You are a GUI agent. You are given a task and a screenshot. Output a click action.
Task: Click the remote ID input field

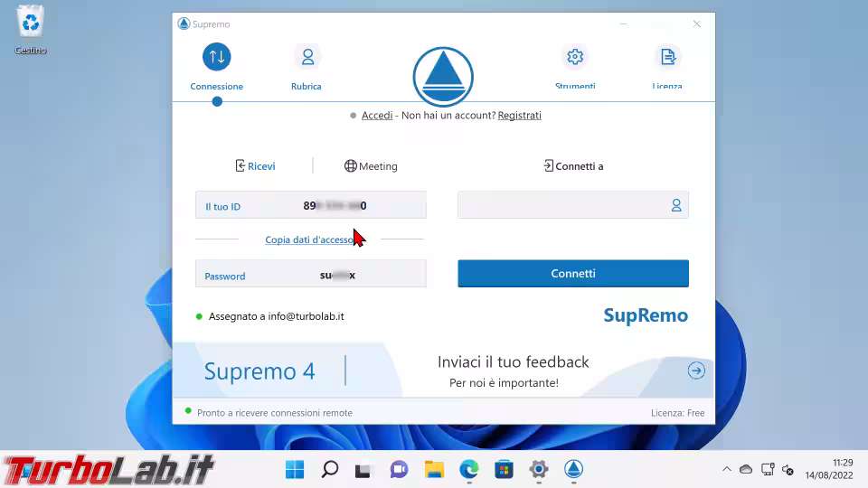573,205
